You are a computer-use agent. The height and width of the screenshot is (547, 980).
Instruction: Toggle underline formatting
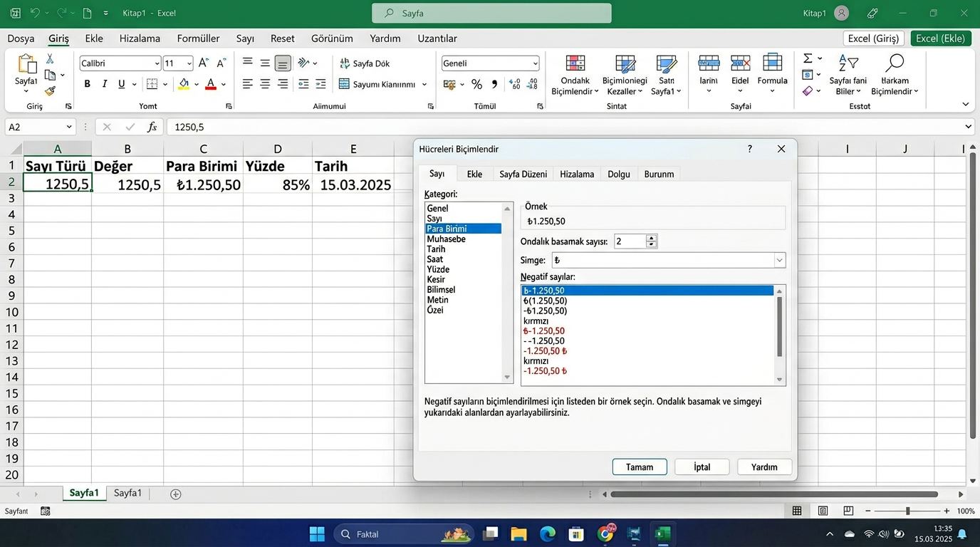(122, 84)
